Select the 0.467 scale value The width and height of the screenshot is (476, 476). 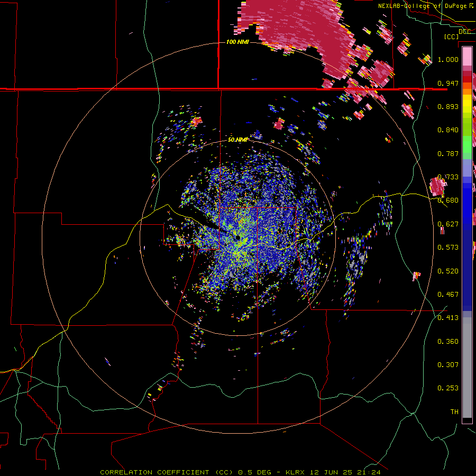pos(448,295)
